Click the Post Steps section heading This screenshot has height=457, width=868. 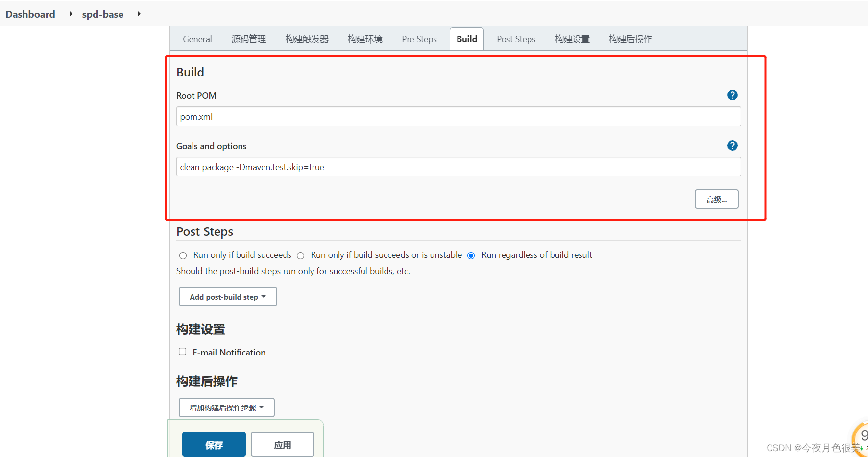pyautogui.click(x=205, y=232)
